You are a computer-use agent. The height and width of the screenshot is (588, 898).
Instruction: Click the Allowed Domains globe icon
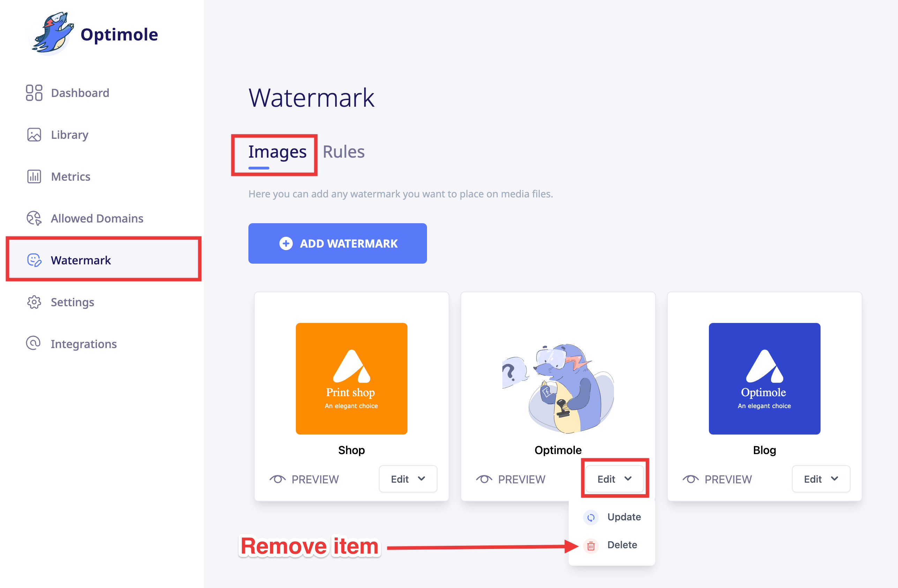(x=34, y=218)
